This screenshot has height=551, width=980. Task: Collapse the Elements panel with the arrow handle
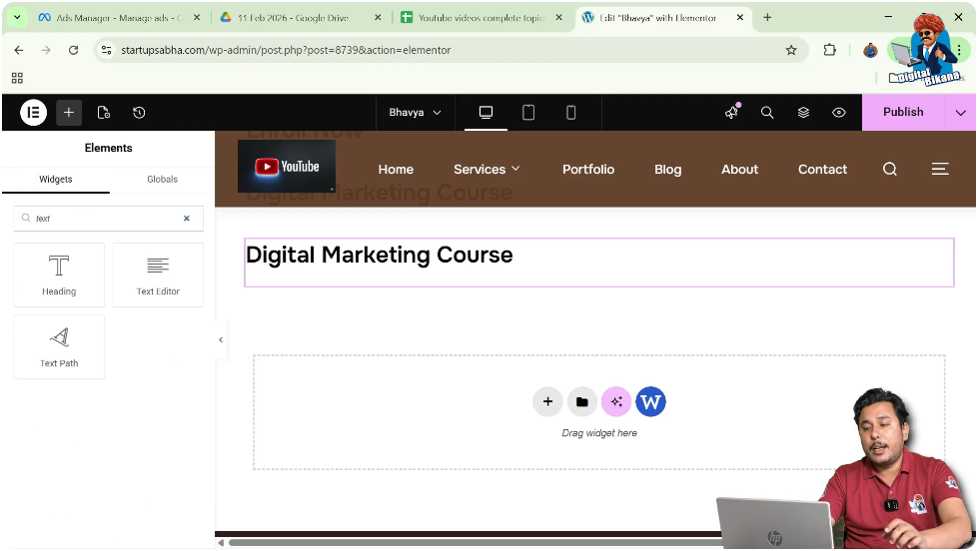coord(221,340)
